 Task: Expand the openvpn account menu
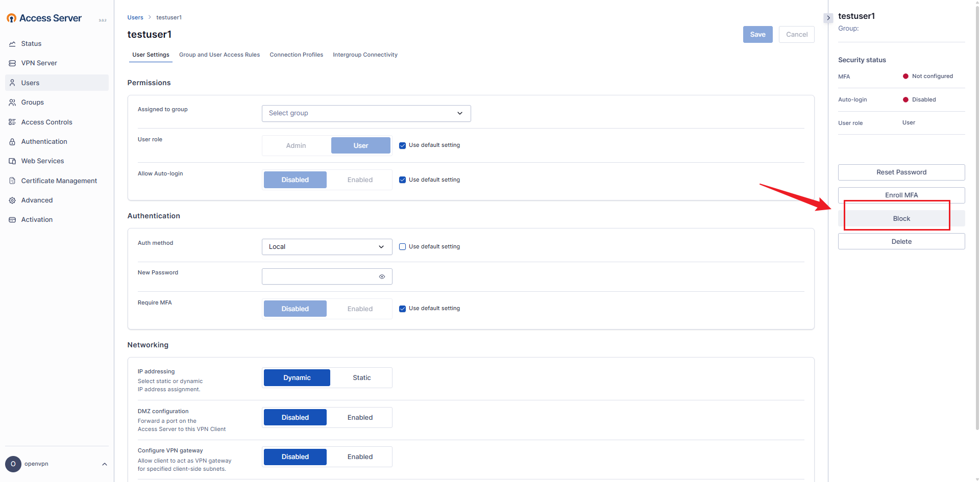pos(104,464)
